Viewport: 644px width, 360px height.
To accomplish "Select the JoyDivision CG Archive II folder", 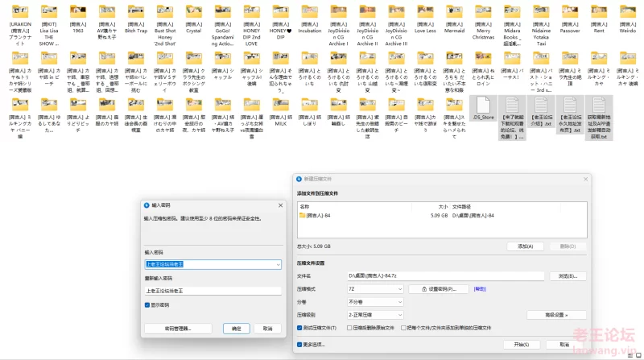I will 368,26.
